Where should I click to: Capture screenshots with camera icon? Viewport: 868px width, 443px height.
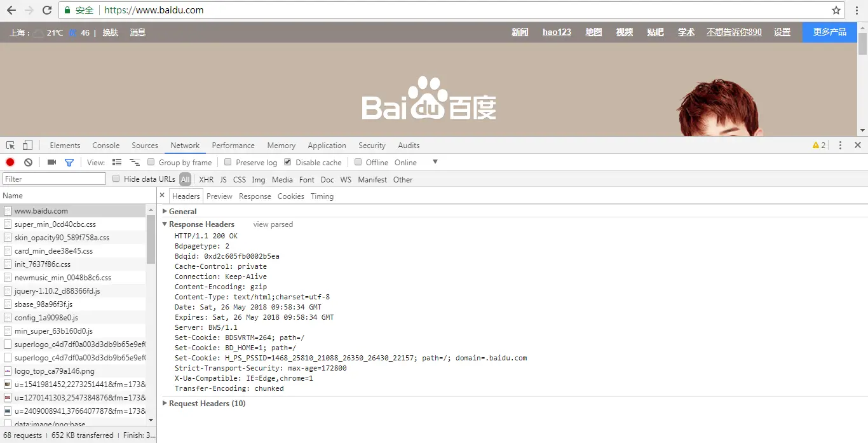pos(52,163)
